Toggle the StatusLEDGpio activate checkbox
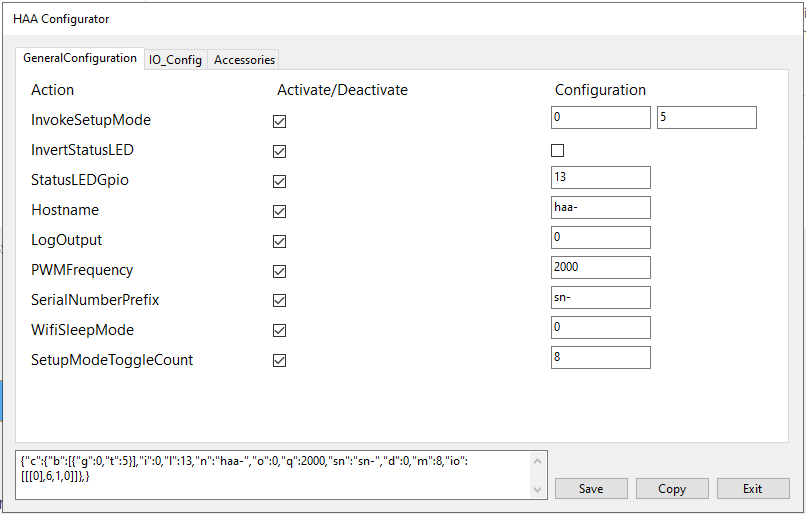This screenshot has height=514, width=806. [280, 181]
